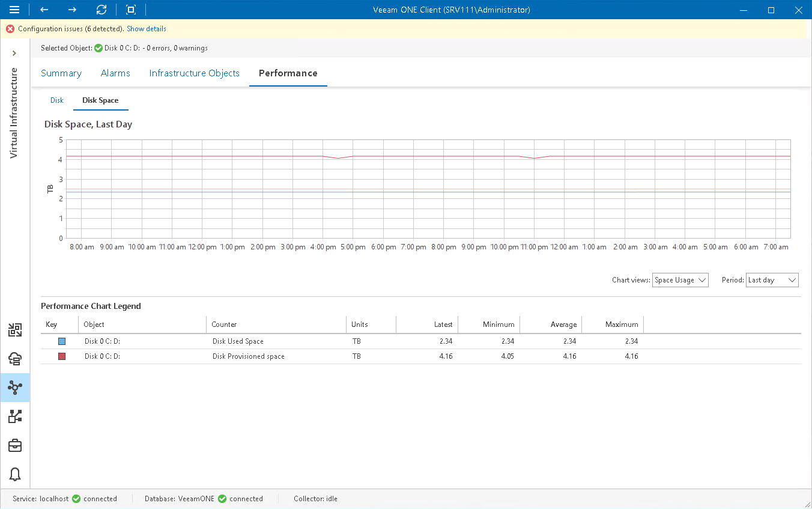
Task: Switch to the Summary tab
Action: tap(61, 73)
